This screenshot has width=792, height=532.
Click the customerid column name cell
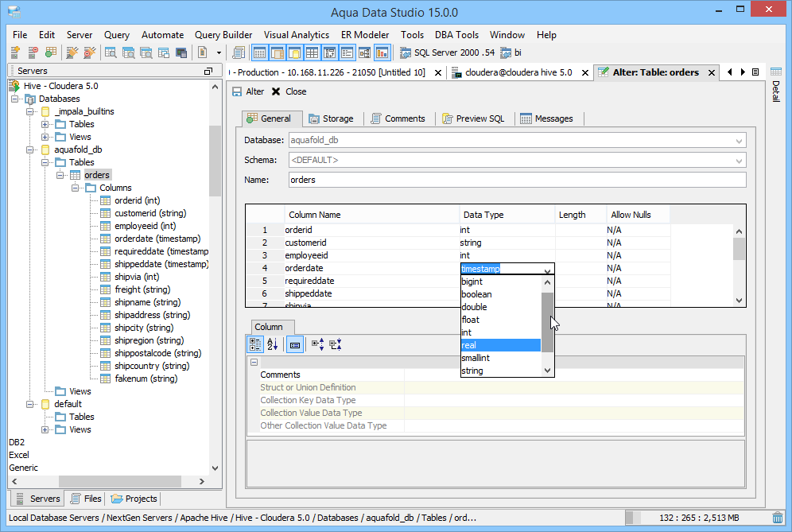[372, 243]
